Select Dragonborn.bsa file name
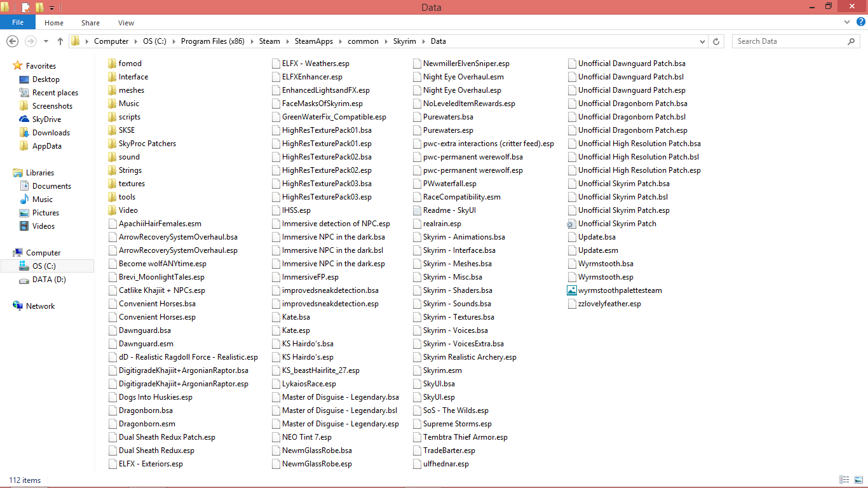 (146, 410)
